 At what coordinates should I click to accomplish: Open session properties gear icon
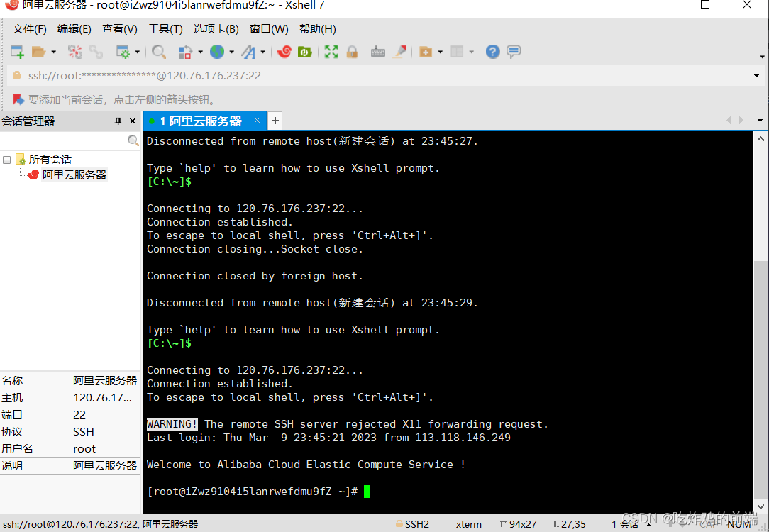[122, 52]
